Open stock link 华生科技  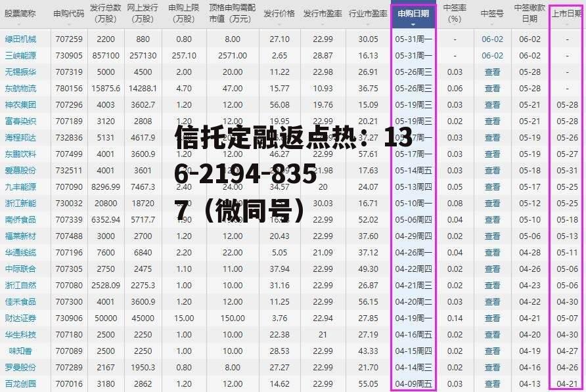(20, 334)
